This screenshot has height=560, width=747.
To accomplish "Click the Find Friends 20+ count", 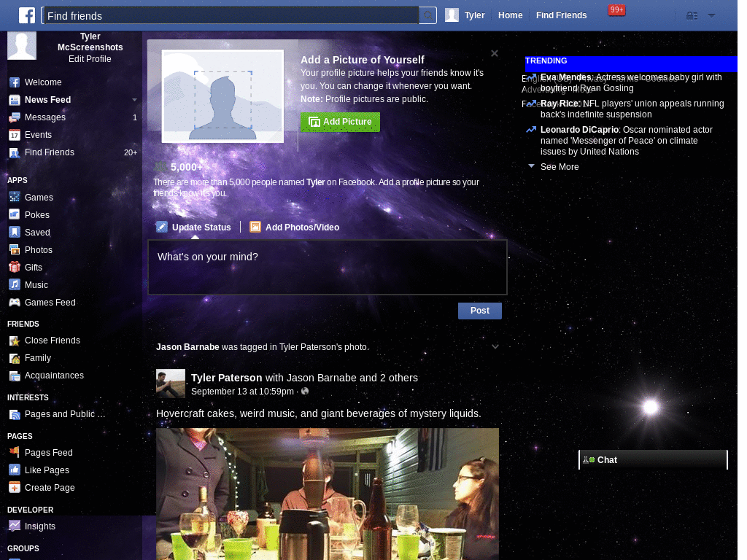I will pyautogui.click(x=131, y=153).
